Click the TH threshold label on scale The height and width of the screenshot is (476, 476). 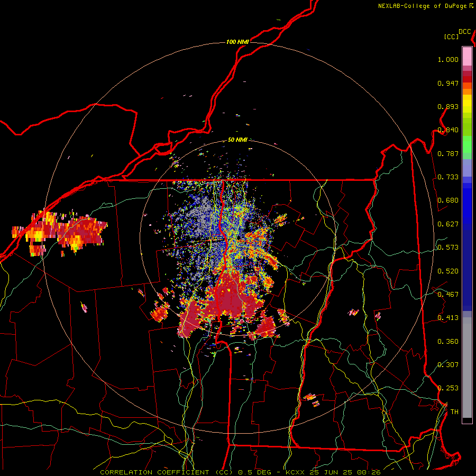tap(454, 412)
